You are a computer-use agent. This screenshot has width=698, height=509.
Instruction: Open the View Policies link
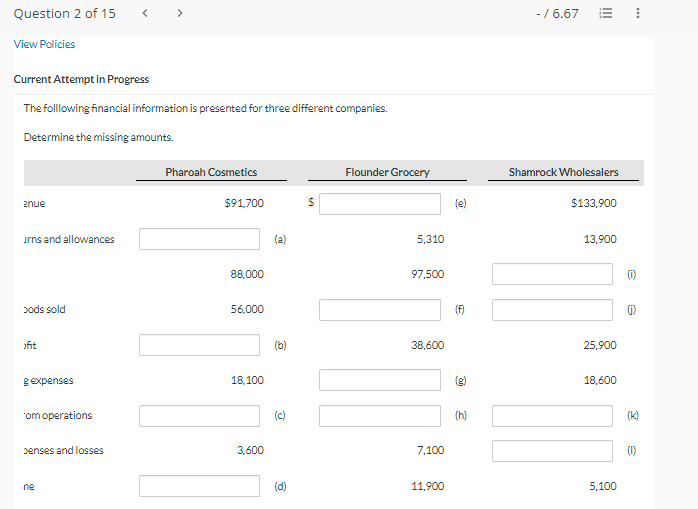pyautogui.click(x=44, y=44)
